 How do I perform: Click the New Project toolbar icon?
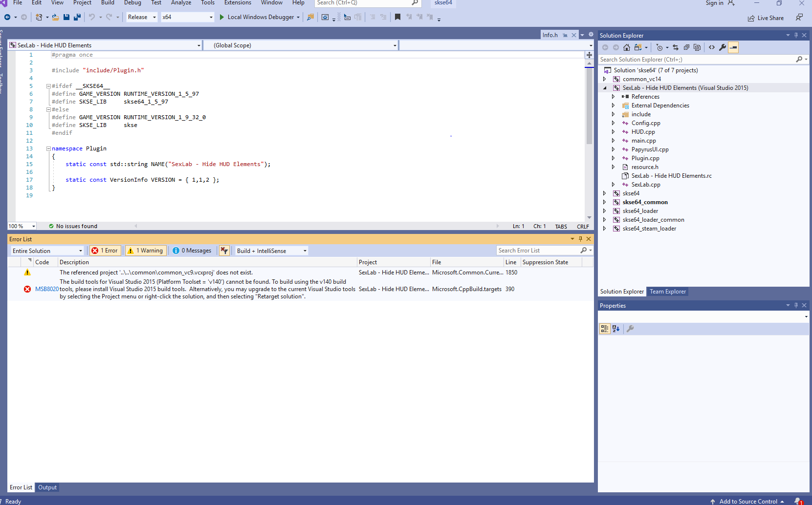39,17
